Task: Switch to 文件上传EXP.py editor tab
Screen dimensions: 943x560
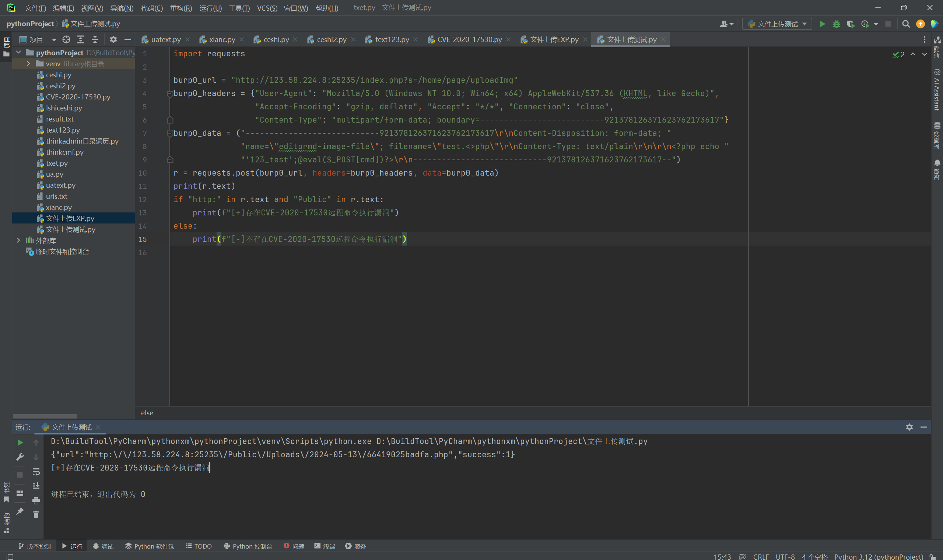Action: pos(554,40)
